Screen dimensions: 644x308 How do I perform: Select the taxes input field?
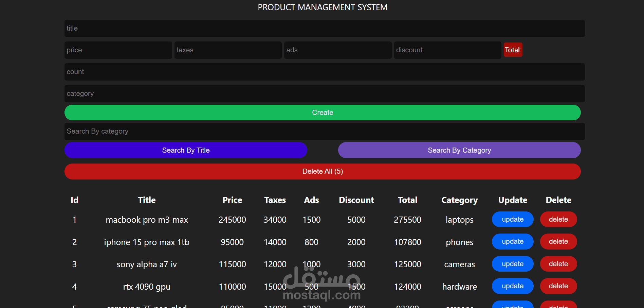(x=228, y=50)
